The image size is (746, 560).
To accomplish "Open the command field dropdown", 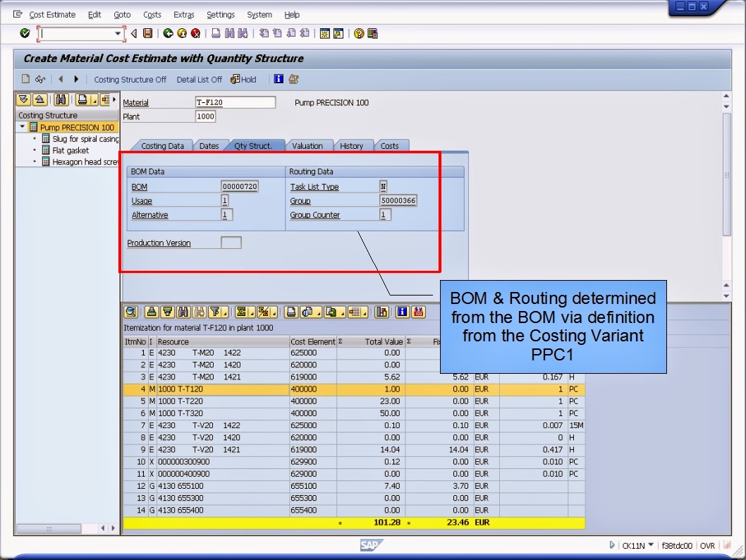I will (116, 33).
